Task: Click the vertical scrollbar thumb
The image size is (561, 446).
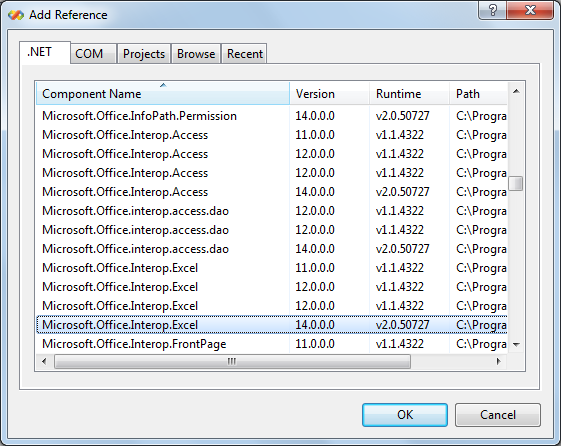Action: tap(516, 183)
